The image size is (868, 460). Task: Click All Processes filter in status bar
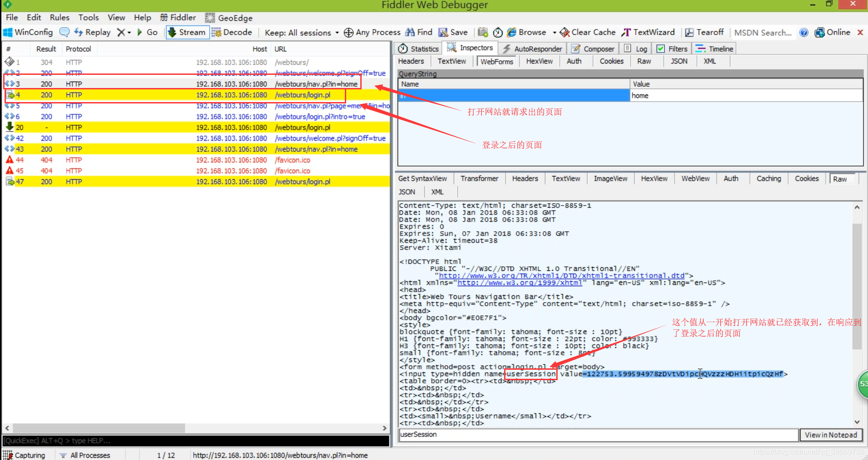[x=85, y=455]
